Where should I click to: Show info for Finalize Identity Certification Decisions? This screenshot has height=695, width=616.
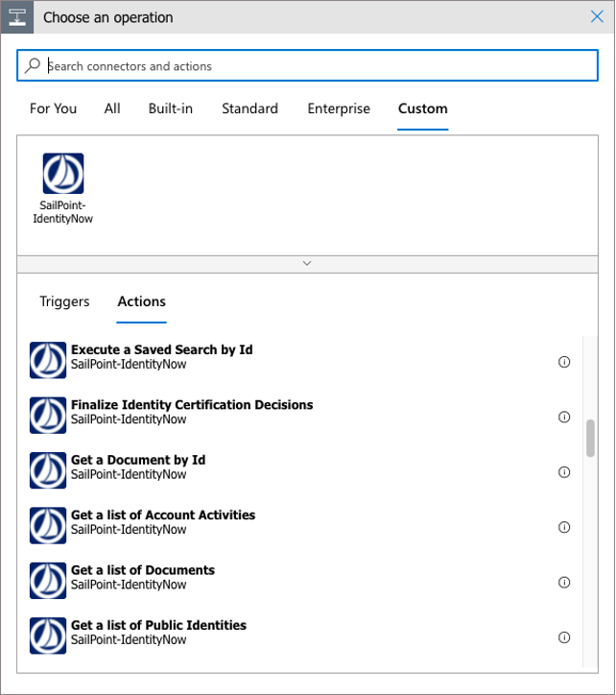coord(563,417)
